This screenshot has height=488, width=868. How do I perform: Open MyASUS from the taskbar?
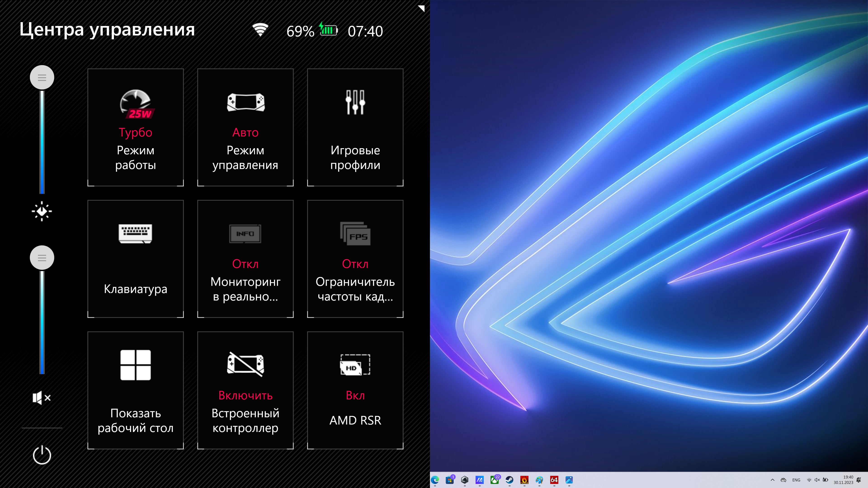coord(479,480)
